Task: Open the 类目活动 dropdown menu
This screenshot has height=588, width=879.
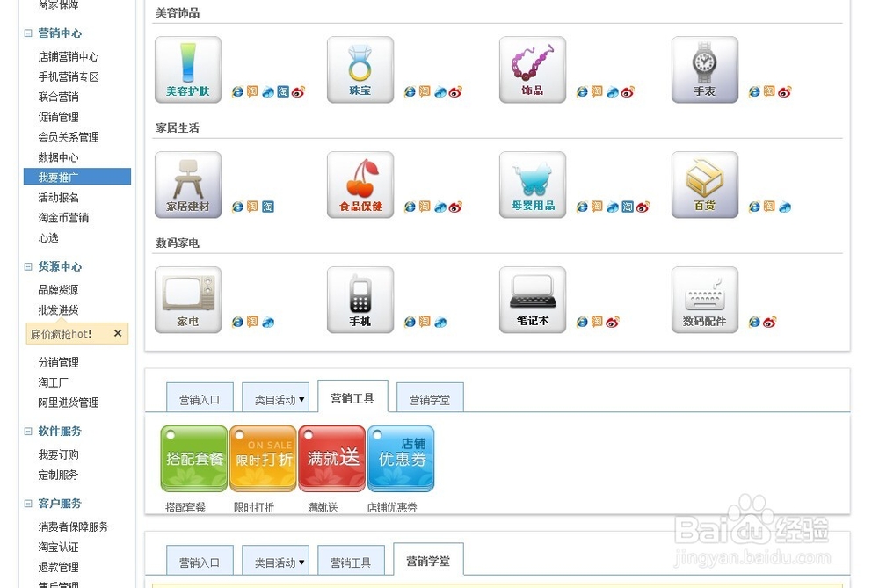Action: pos(276,398)
